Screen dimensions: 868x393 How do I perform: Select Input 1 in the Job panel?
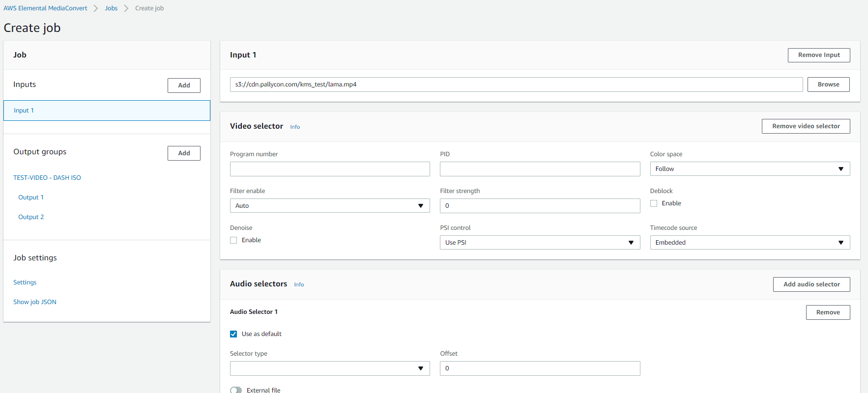[107, 111]
